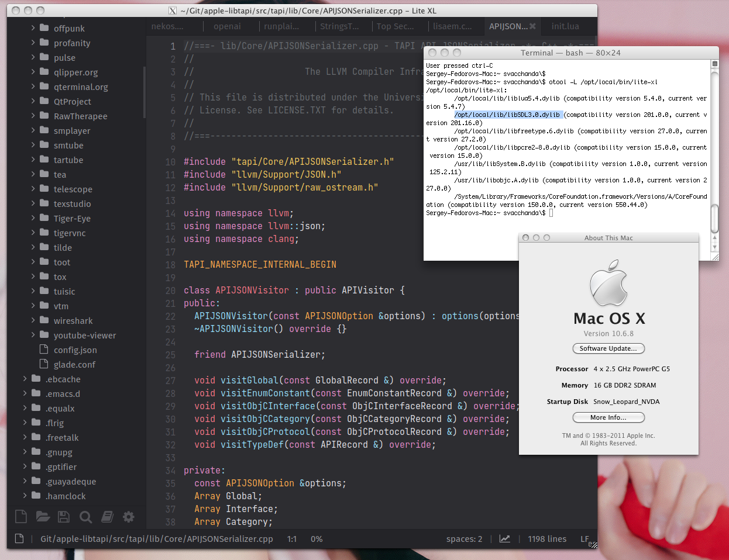Click the config.json file icon

coord(44,350)
